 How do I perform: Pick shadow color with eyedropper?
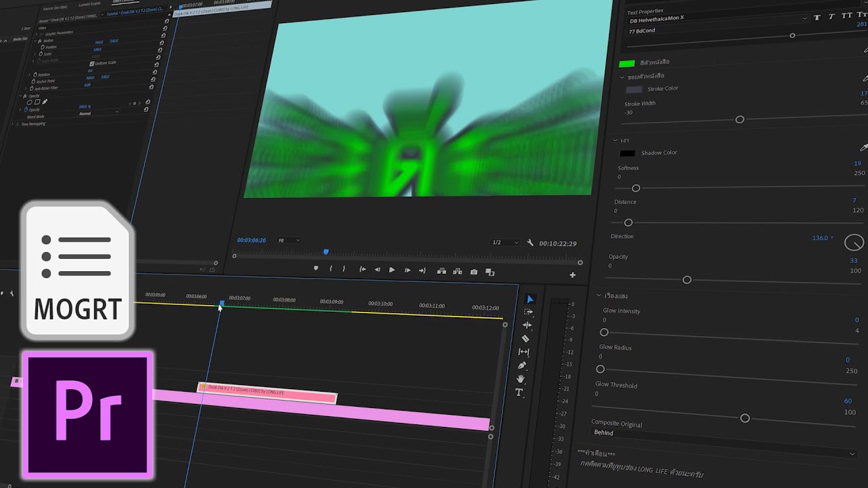pos(863,147)
